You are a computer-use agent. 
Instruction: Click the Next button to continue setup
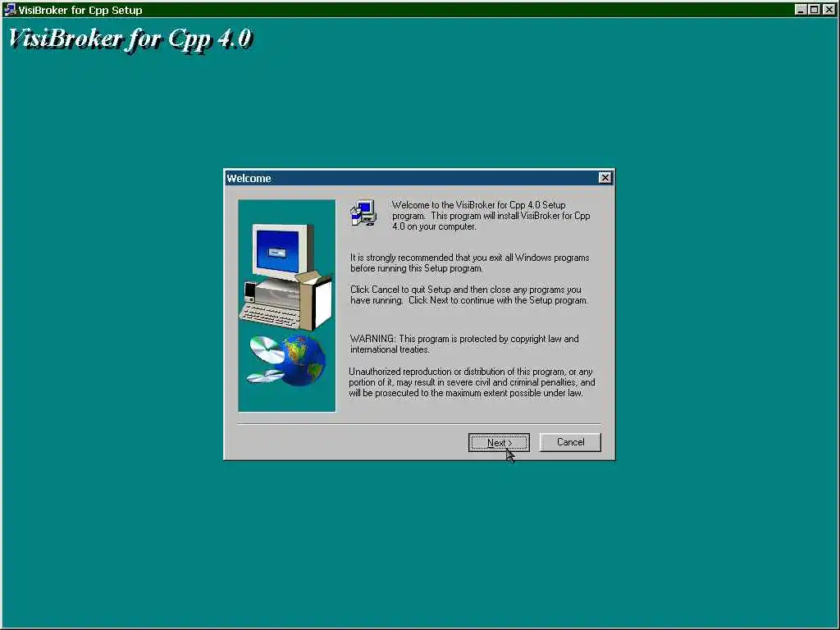pyautogui.click(x=499, y=442)
